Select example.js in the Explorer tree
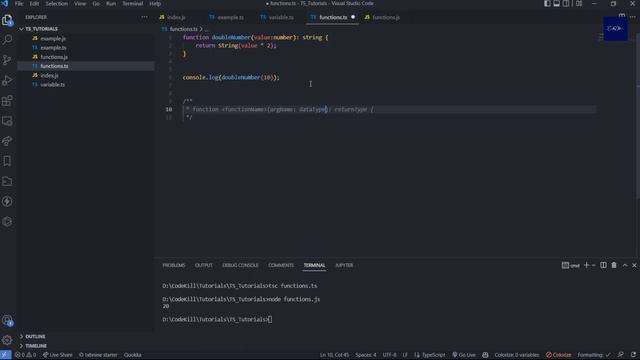 click(53, 38)
